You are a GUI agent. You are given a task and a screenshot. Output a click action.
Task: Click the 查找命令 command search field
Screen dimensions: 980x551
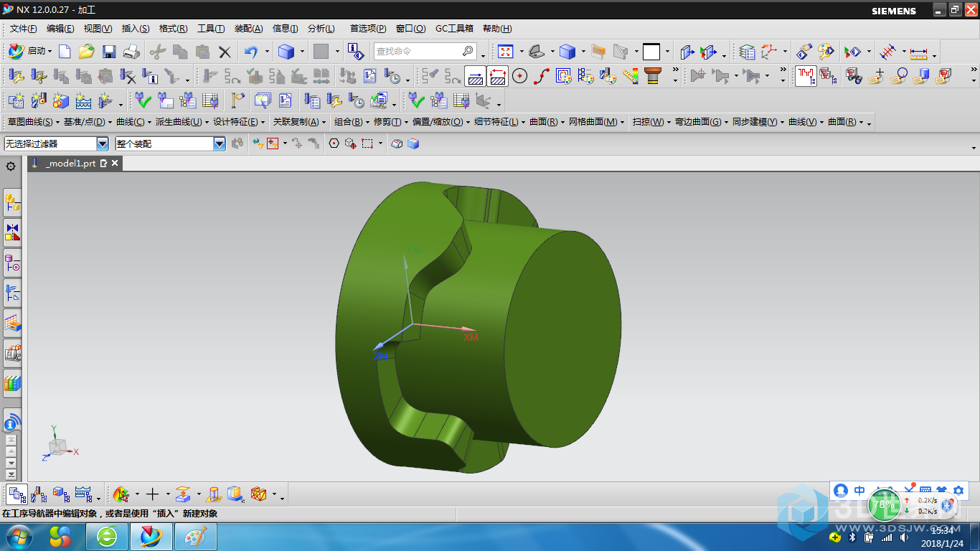pos(425,52)
